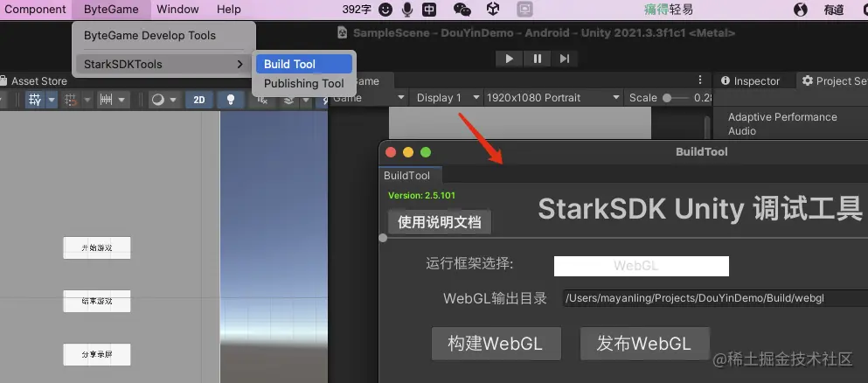The height and width of the screenshot is (383, 868).
Task: Click the 结束游戏 button in Scene view
Action: pyautogui.click(x=97, y=301)
